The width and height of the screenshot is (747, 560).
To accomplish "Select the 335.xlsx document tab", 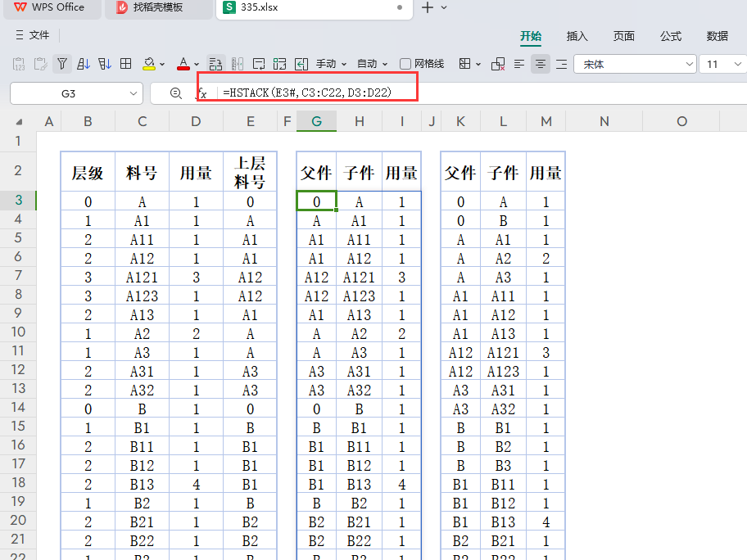I will tap(314, 8).
